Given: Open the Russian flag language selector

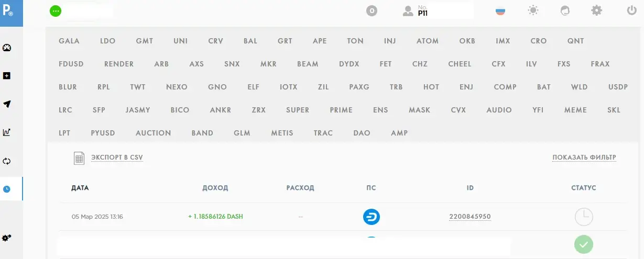Looking at the screenshot, I should [500, 10].
